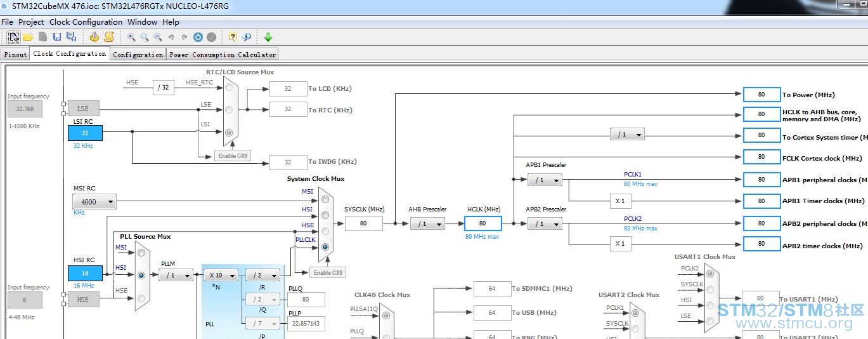This screenshot has height=339, width=868.
Task: Select LSE in RTC/LCD Source Mux
Action: click(228, 109)
